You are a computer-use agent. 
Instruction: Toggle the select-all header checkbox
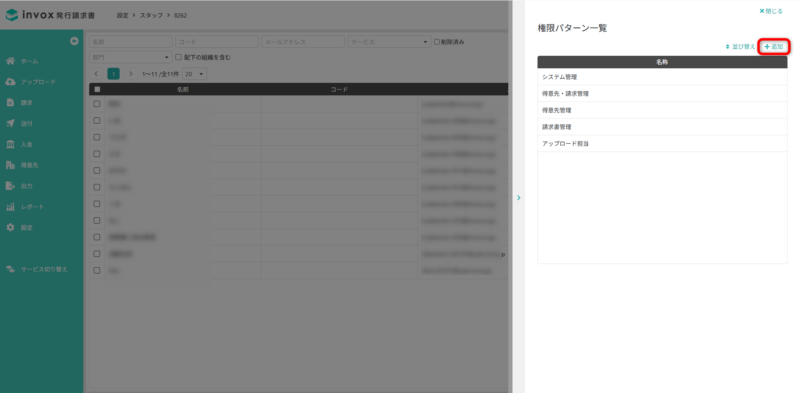(97, 89)
